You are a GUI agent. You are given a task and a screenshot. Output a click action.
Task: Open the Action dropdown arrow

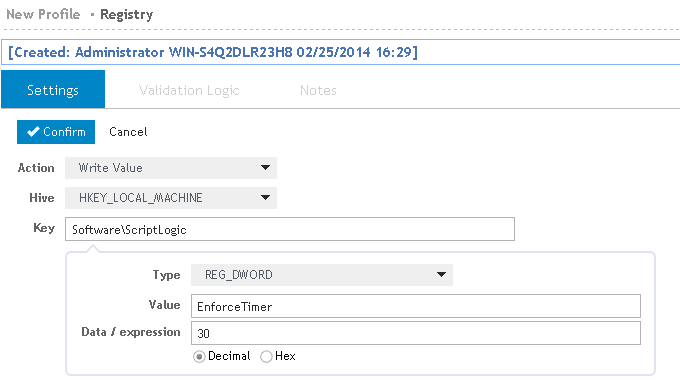[x=265, y=167]
